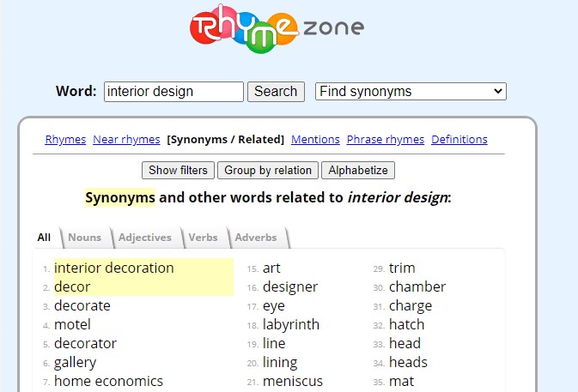Open the Find synonyms dropdown
This screenshot has width=578, height=392.
point(411,91)
